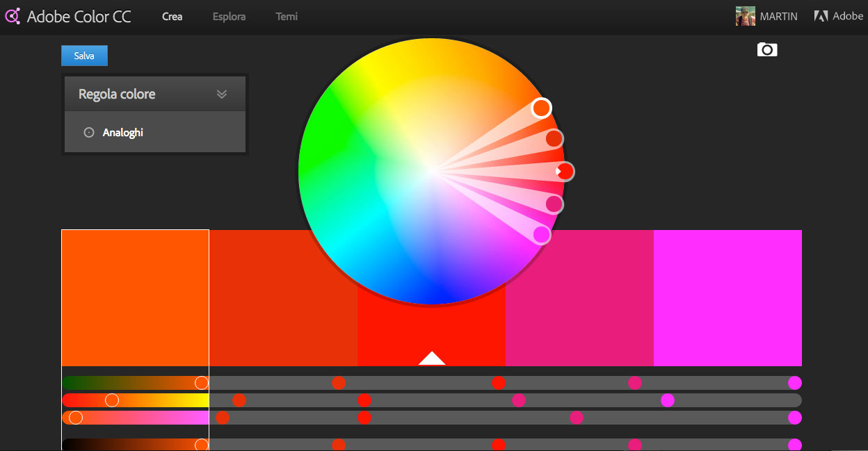Click the red dot on first slider row
Viewport: 868px width, 451px height.
pyautogui.click(x=499, y=382)
